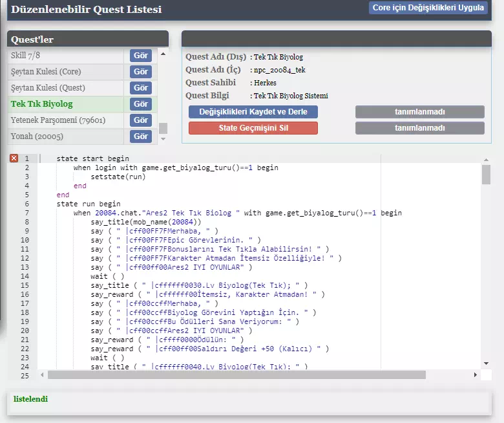
Task: Click the Quest Adı (İç) value npc_20084_tek
Action: click(280, 70)
